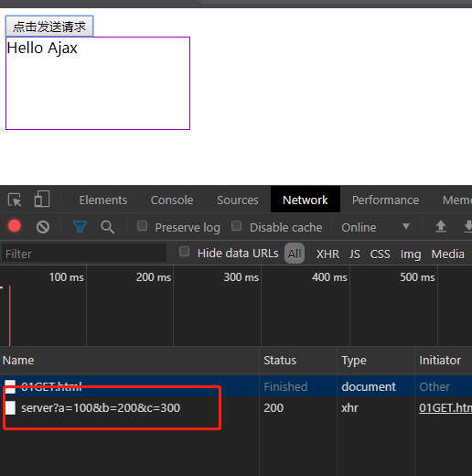472x476 pixels.
Task: Click the file icon beside server request
Action: (10, 408)
